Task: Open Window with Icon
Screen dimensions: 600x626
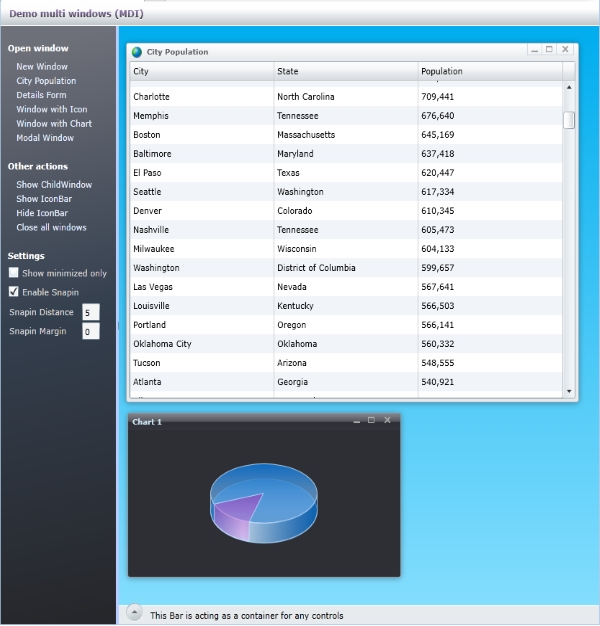Action: coord(52,109)
